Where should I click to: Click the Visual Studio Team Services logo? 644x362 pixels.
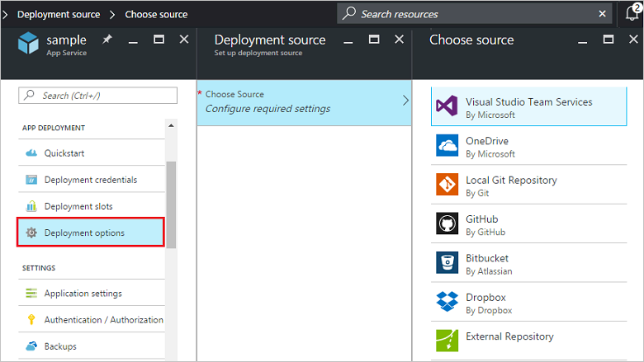coord(447,106)
